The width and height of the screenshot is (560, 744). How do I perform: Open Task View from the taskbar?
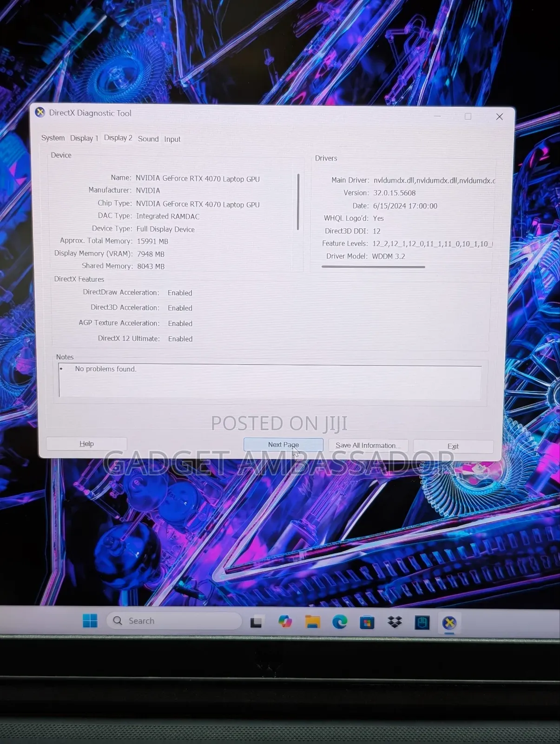(x=257, y=622)
